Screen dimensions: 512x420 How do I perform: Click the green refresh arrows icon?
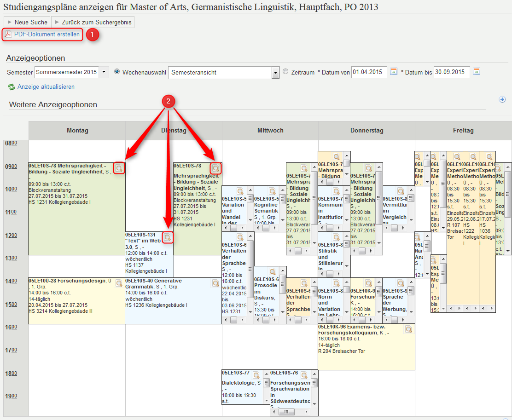coord(12,87)
